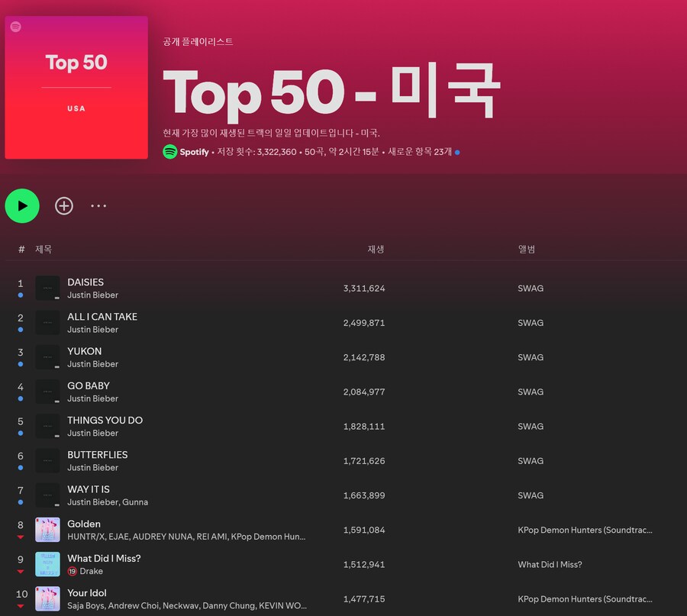Select the track BUTTERFLIES
The image size is (687, 616).
97,454
